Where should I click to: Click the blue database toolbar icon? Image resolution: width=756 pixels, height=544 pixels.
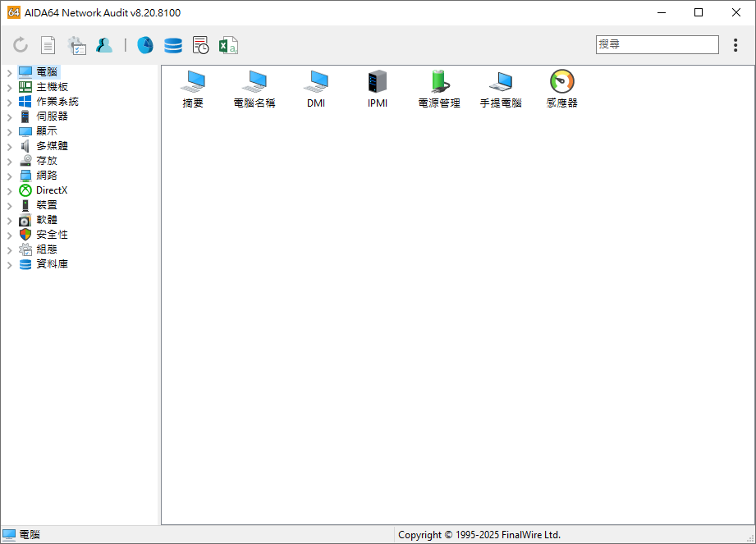point(173,45)
